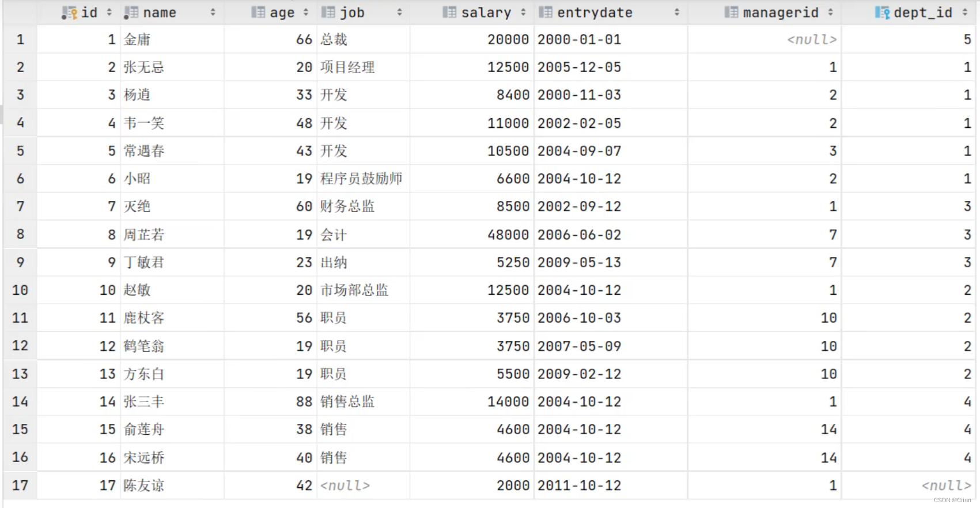Select the null managerid cell in row 1
The height and width of the screenshot is (508, 980).
(x=764, y=40)
